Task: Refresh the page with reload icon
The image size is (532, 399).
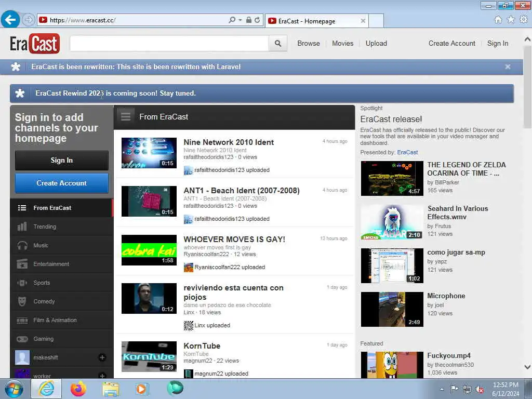Action: pos(258,20)
